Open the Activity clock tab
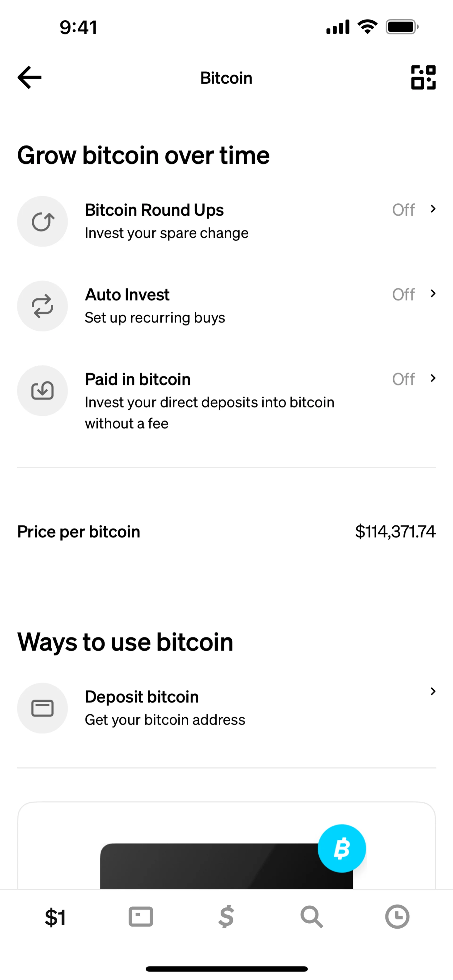453x980 pixels. tap(397, 917)
